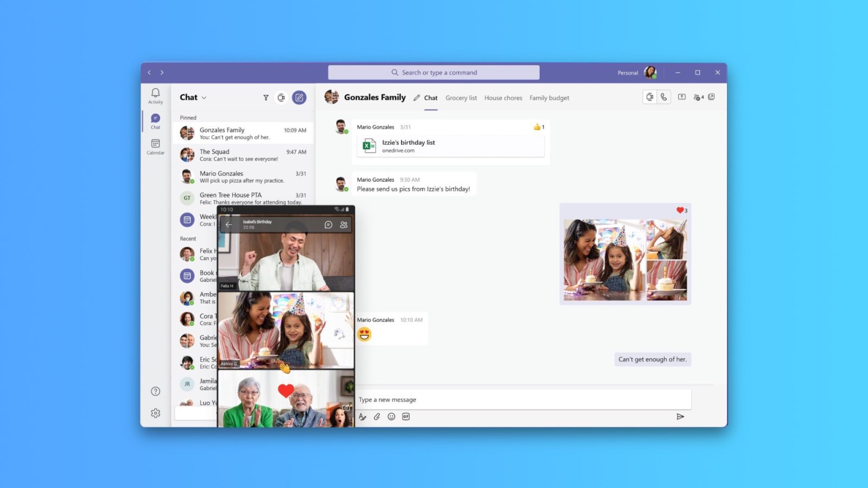This screenshot has width=868, height=488.
Task: Start a video call with Gonzales Family
Action: point(649,97)
